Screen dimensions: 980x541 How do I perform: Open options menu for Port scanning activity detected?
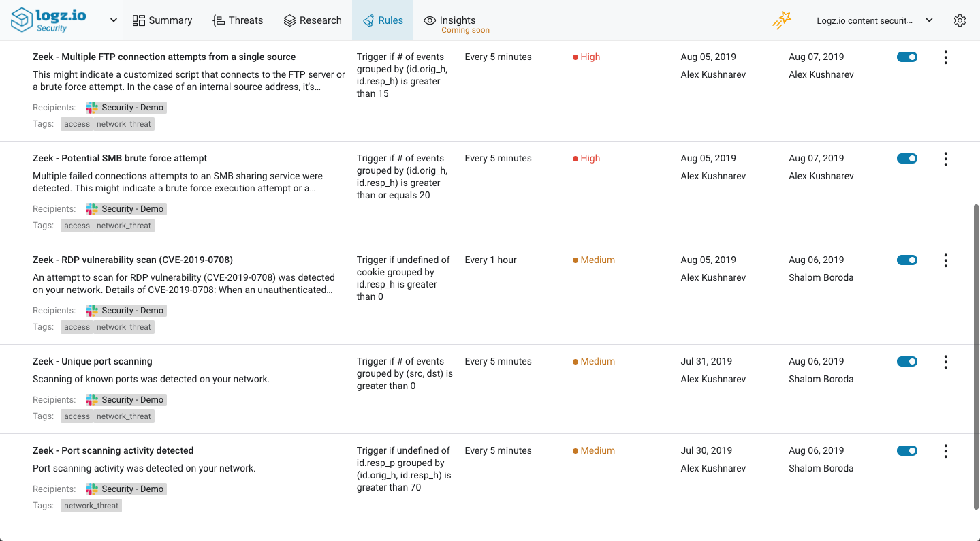945,451
